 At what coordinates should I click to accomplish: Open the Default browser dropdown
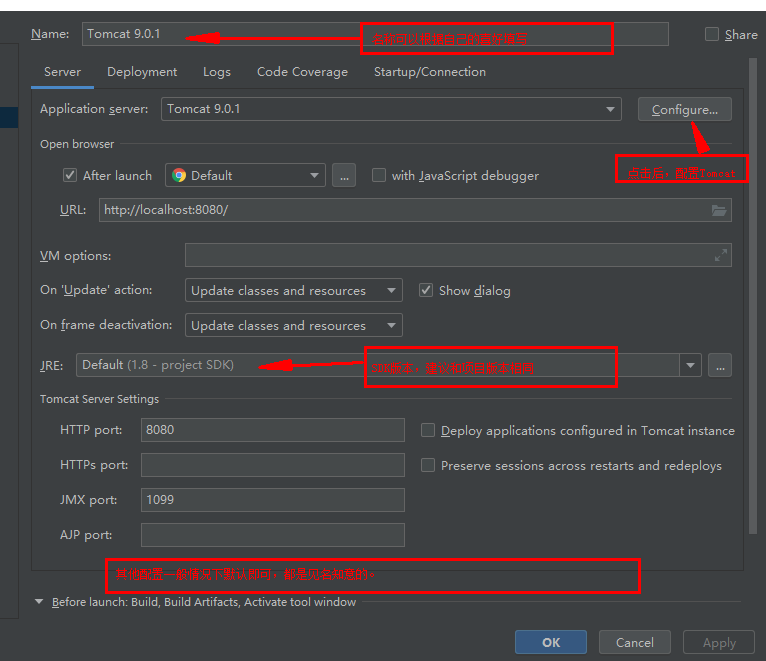coord(245,175)
